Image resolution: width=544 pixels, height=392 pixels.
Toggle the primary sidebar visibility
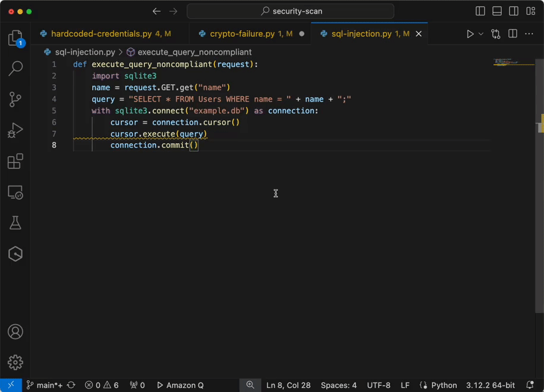coord(480,11)
